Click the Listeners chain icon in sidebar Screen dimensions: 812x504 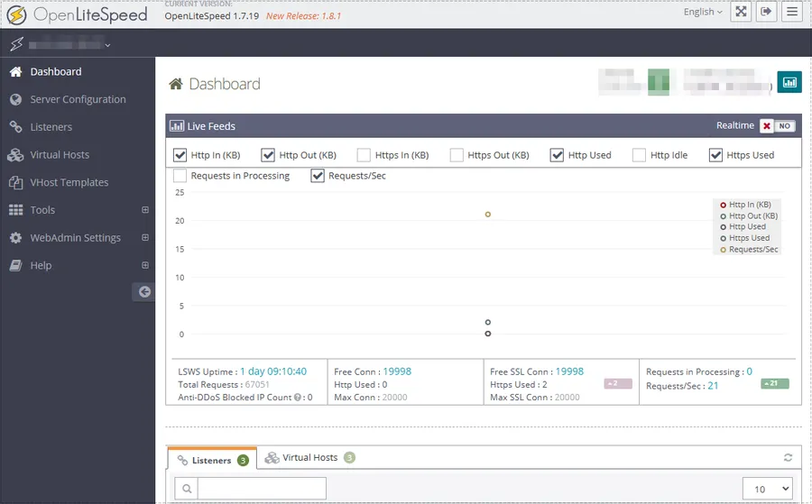coord(16,127)
